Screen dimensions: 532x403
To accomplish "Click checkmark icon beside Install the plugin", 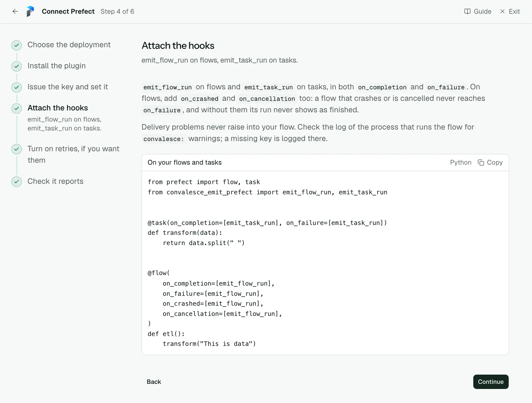I will pyautogui.click(x=17, y=66).
